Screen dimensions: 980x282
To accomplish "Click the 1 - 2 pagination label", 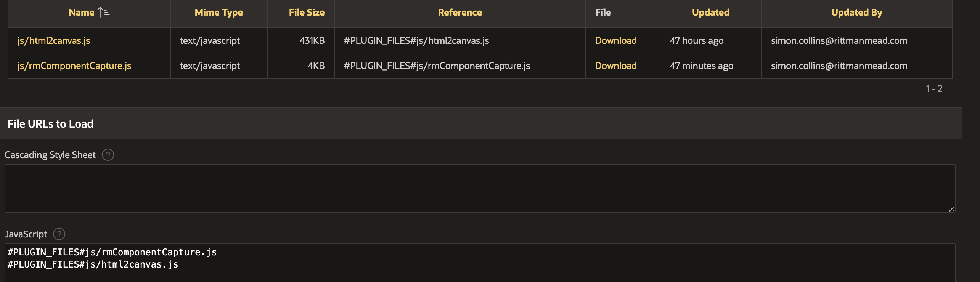I will (934, 88).
